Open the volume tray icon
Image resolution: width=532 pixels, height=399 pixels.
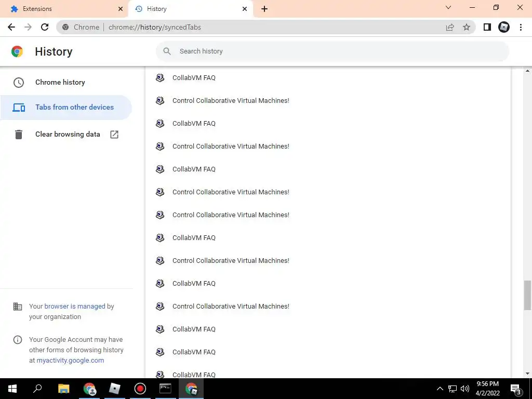coord(465,389)
